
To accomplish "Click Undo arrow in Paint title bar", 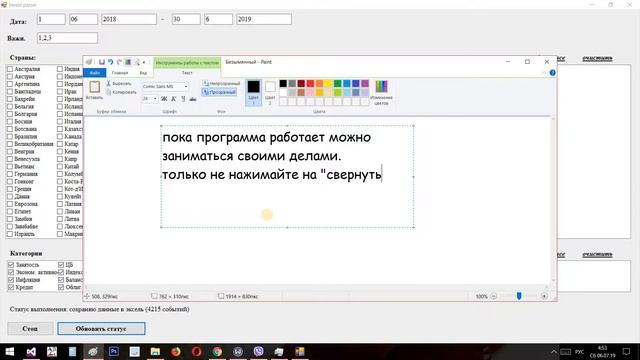I will [110, 62].
